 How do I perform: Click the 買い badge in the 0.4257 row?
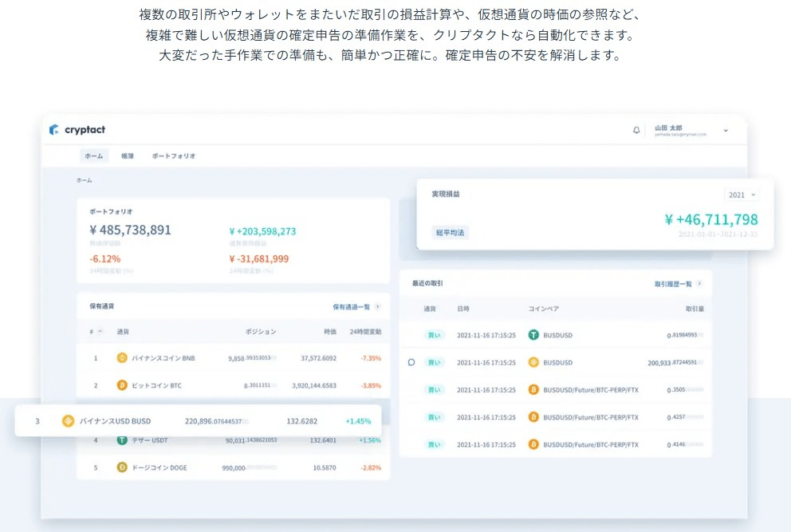coord(434,417)
